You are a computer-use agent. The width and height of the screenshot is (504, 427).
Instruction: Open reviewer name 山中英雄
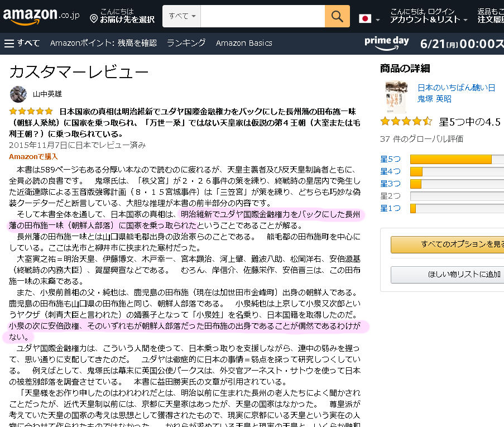[47, 94]
